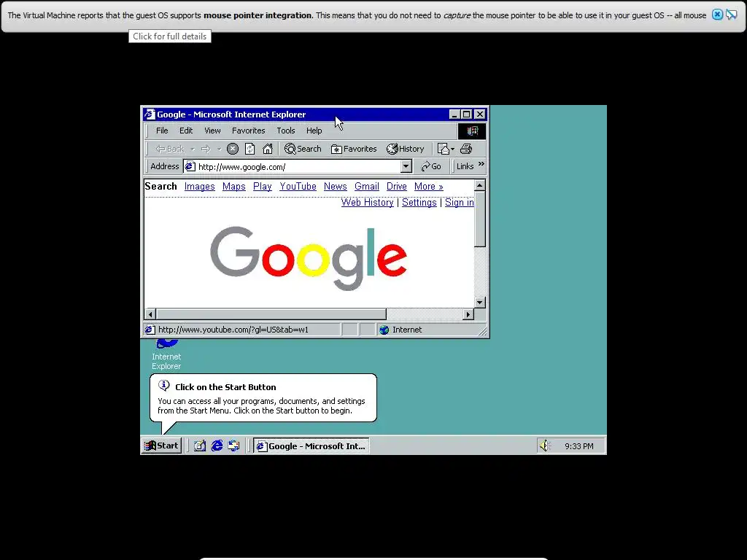Open the Start menu
This screenshot has width=747, height=560.
(x=161, y=446)
